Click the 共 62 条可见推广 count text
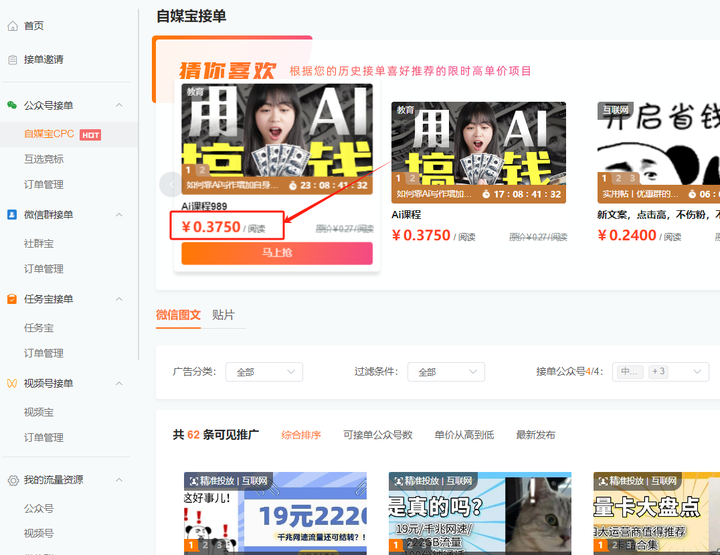Image resolution: width=720 pixels, height=555 pixels. click(215, 435)
